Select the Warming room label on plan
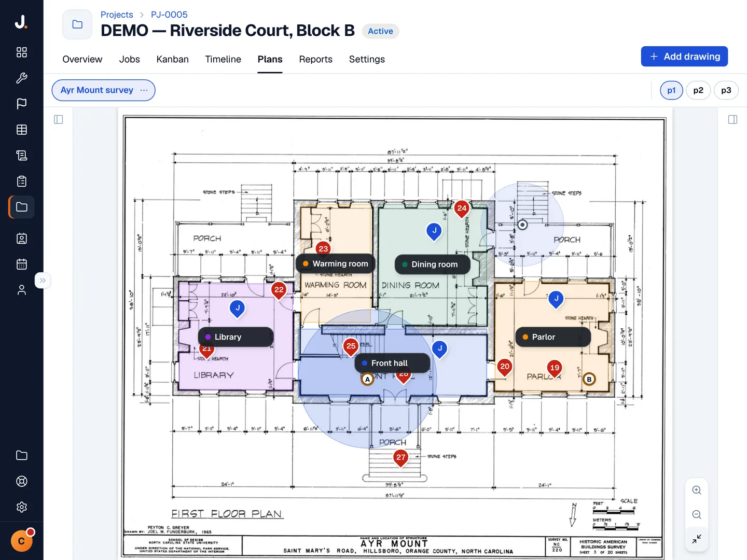Screen dimensions: 747x560 (336, 264)
